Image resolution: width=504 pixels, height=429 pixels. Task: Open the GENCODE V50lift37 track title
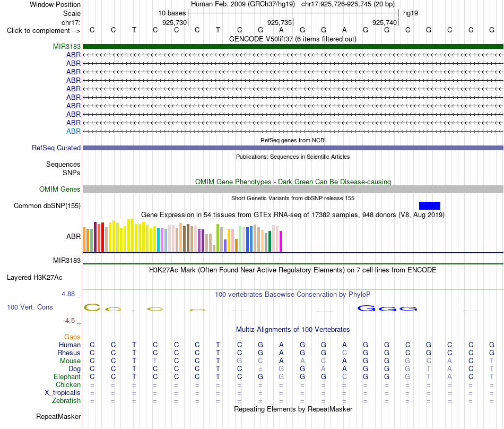tap(293, 39)
